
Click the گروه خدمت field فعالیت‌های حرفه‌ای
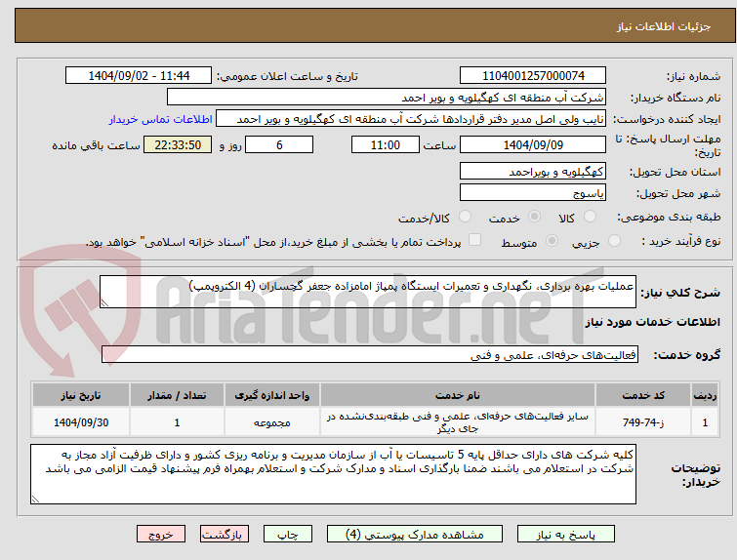click(369, 355)
